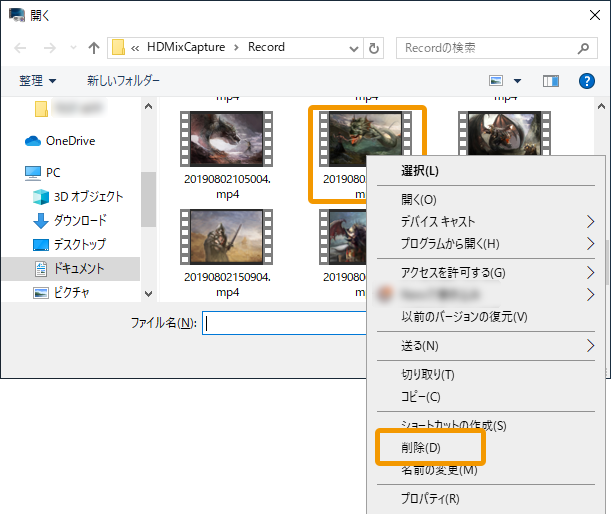This screenshot has width=611, height=514.
Task: Create a folder with 新しいフォルダー
Action: (123, 81)
